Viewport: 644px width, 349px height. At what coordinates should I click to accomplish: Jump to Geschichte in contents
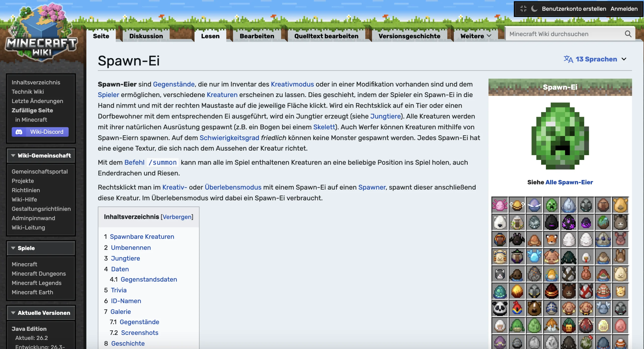pos(128,343)
